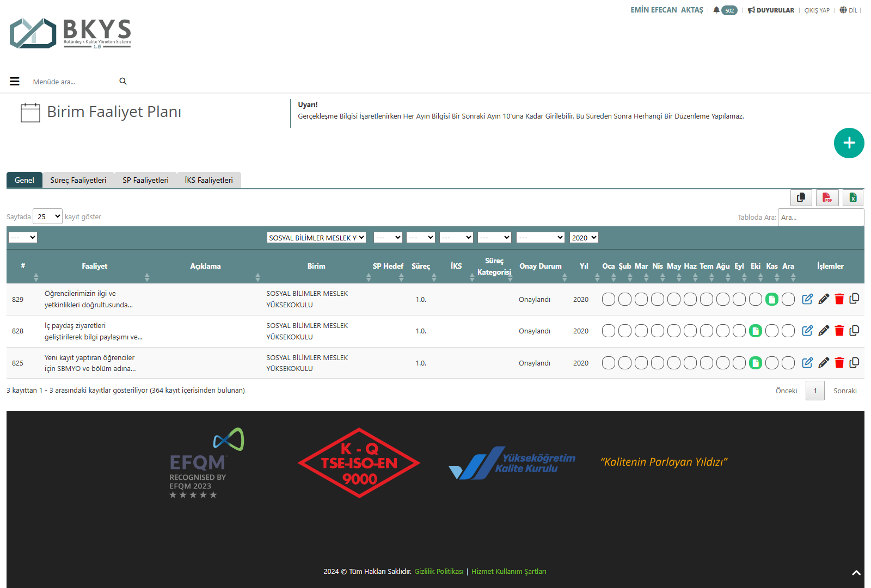This screenshot has width=871, height=588.
Task: Toggle the Kas month circle for activity 829
Action: point(771,299)
